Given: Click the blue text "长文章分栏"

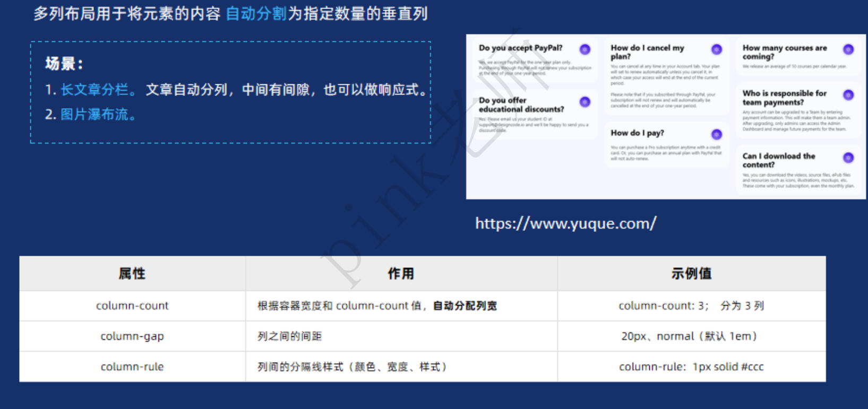Looking at the screenshot, I should point(94,90).
